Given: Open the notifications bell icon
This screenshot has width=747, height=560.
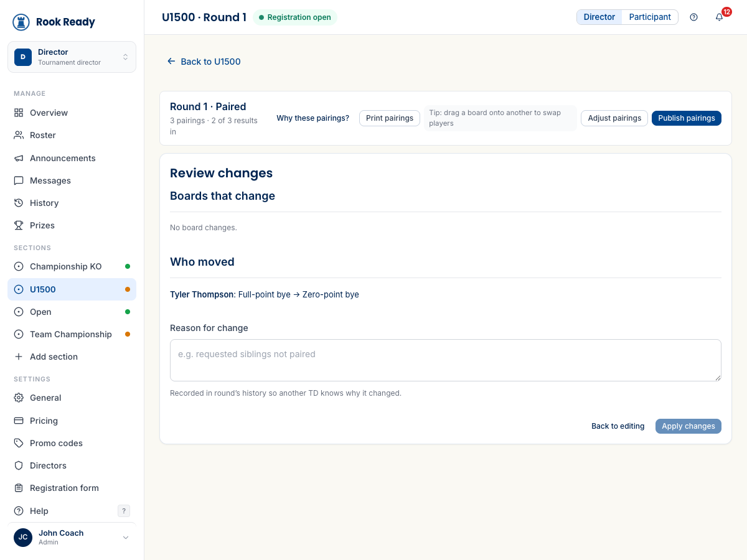Looking at the screenshot, I should tap(719, 17).
